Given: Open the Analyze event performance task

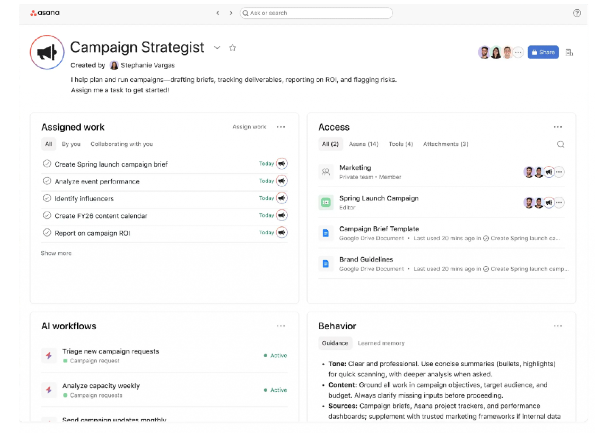Looking at the screenshot, I should point(97,182).
